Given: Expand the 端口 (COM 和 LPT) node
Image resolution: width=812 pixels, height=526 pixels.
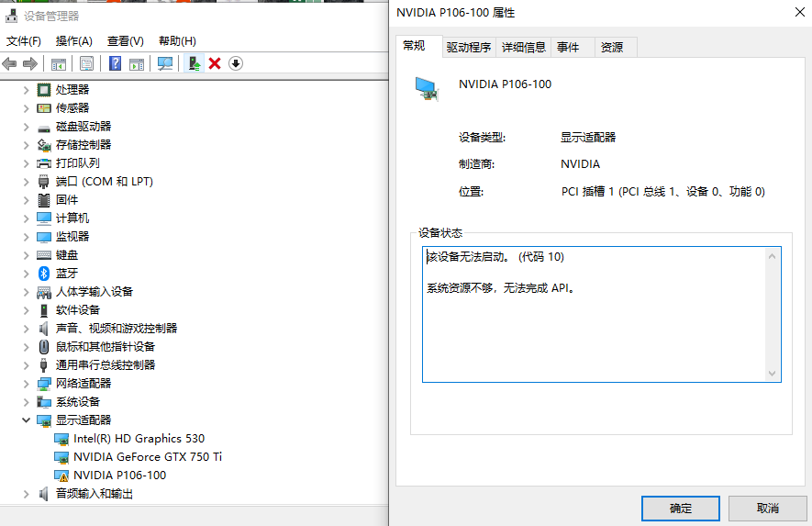Looking at the screenshot, I should (x=27, y=182).
